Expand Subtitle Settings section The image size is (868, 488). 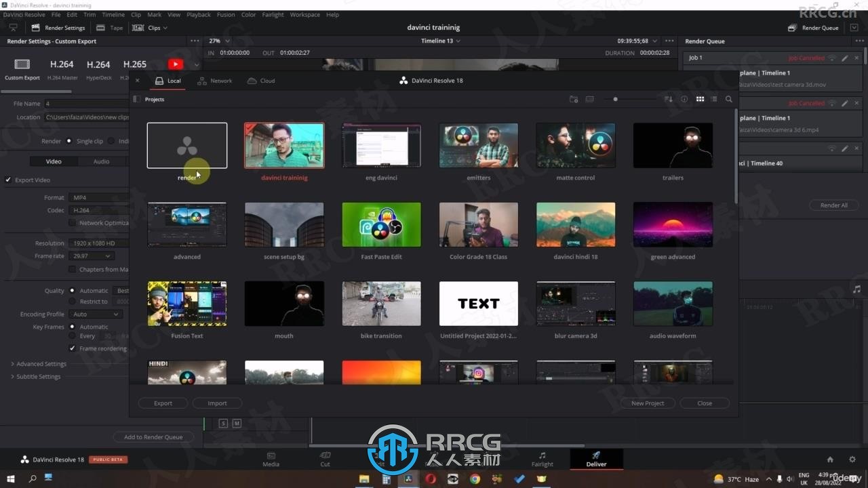[x=35, y=376]
